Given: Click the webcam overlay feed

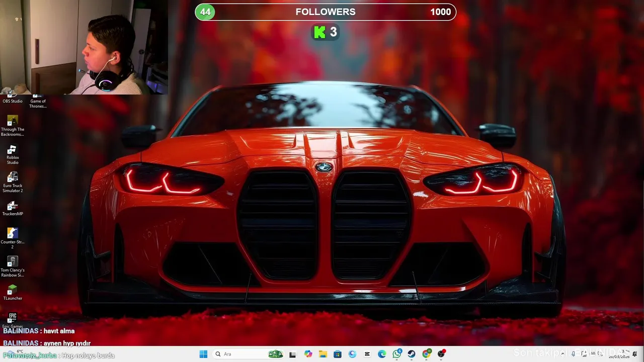Looking at the screenshot, I should point(84,47).
